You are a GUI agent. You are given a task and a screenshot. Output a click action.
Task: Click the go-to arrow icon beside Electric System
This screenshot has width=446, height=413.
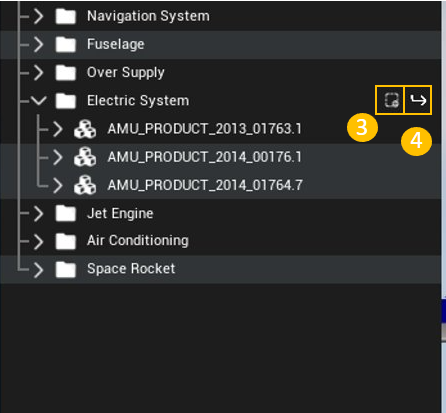coord(418,100)
